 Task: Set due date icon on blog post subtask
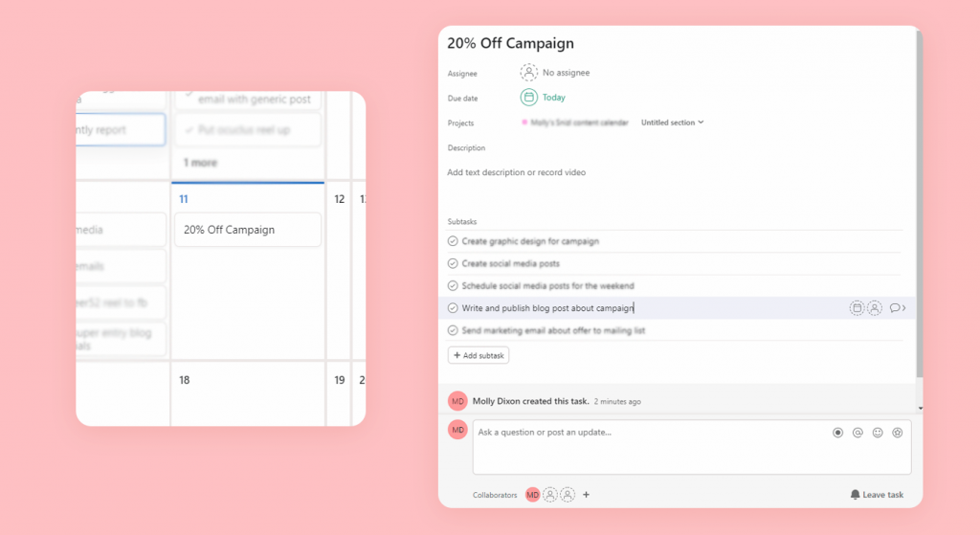click(x=857, y=308)
